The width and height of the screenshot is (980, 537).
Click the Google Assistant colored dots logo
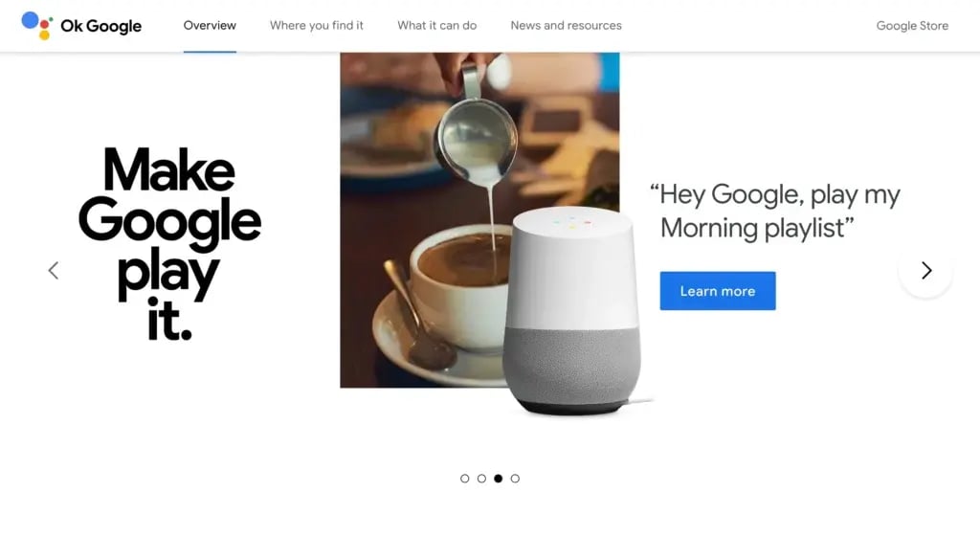tap(37, 25)
